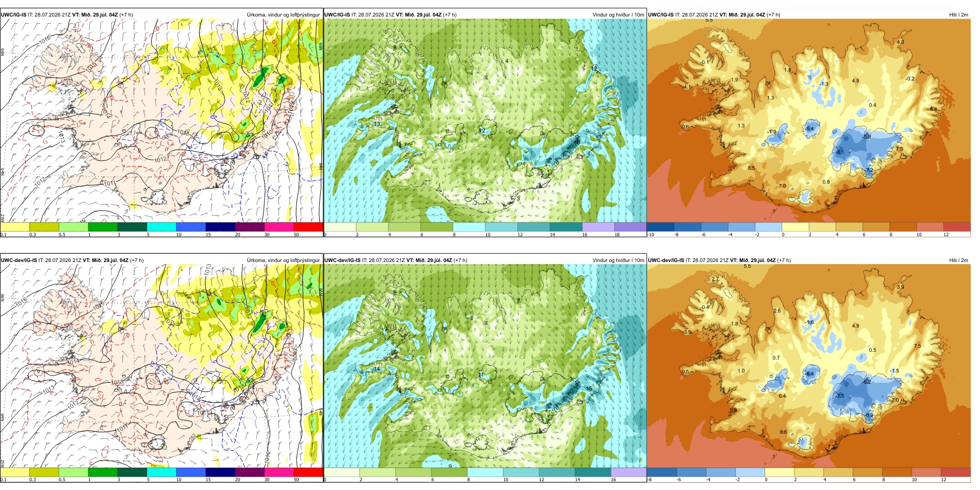
Task: Open the UWC/IG-IS precipitation and pressure map
Action: point(161,121)
